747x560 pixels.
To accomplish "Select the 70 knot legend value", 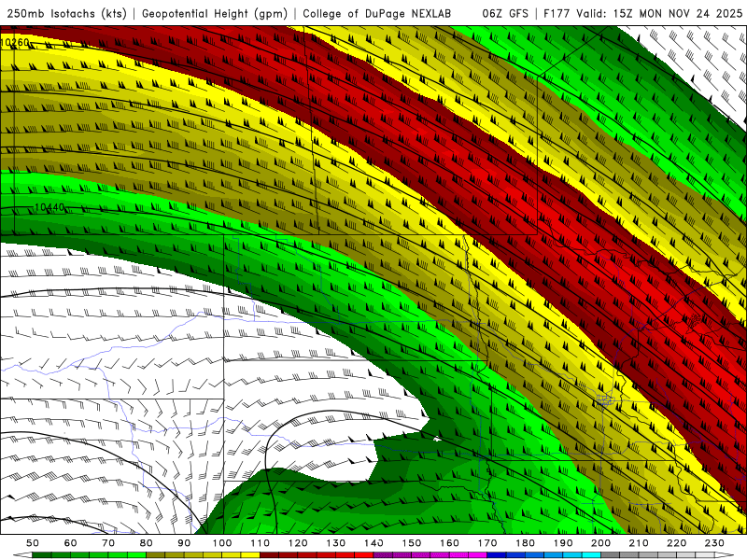I will [x=108, y=543].
